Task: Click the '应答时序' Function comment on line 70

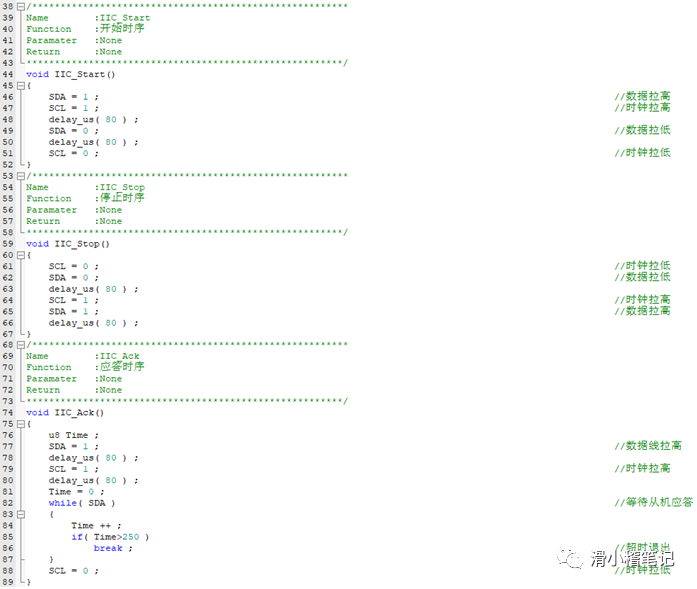Action: (122, 367)
